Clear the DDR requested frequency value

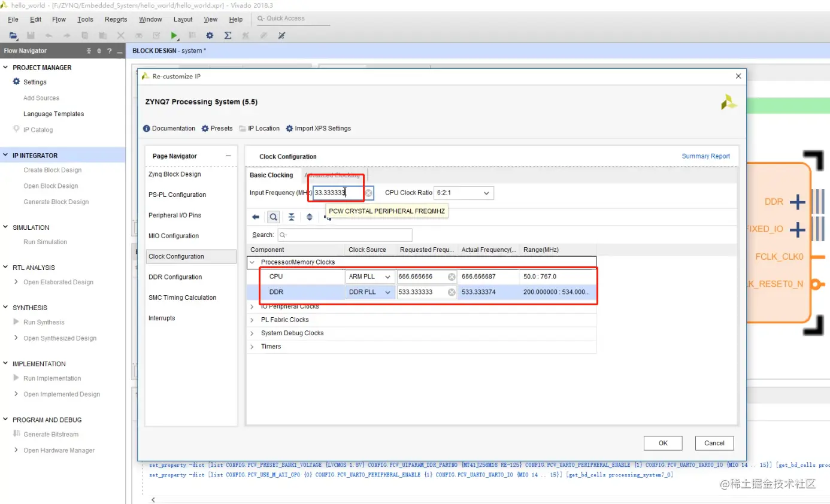tap(452, 293)
